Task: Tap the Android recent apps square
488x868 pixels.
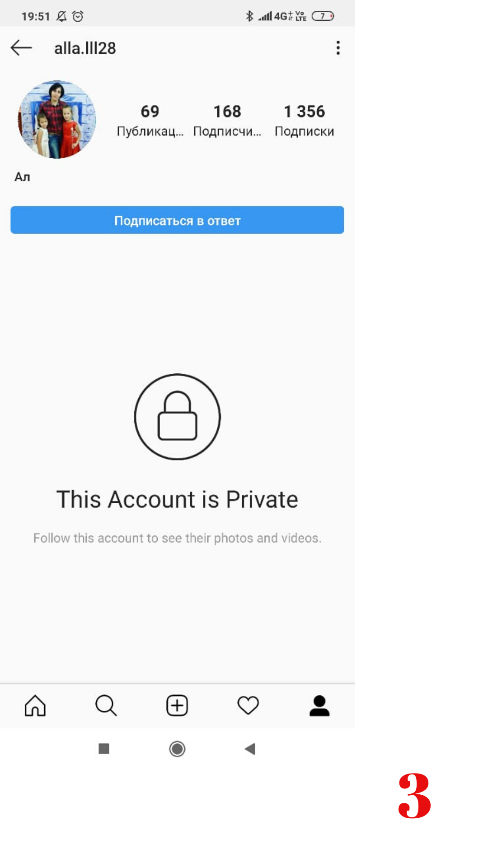Action: coord(104,749)
